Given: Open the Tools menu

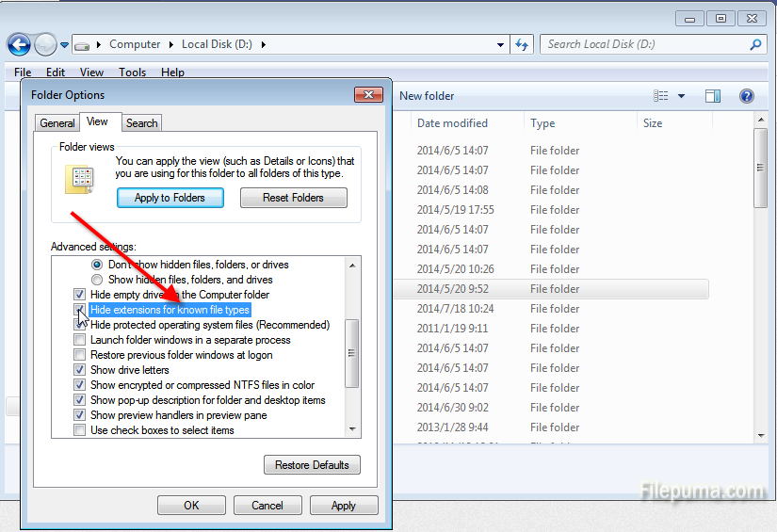Looking at the screenshot, I should pyautogui.click(x=132, y=73).
